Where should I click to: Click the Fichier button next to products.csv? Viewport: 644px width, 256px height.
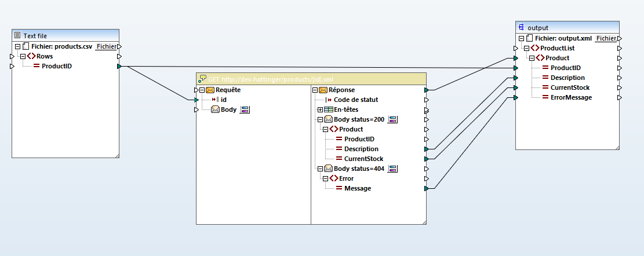[x=105, y=46]
